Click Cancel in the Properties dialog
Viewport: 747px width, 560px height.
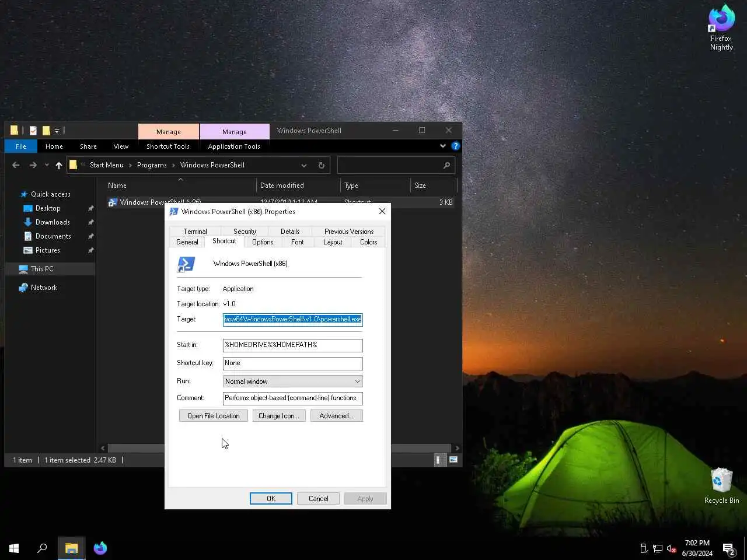[318, 498]
